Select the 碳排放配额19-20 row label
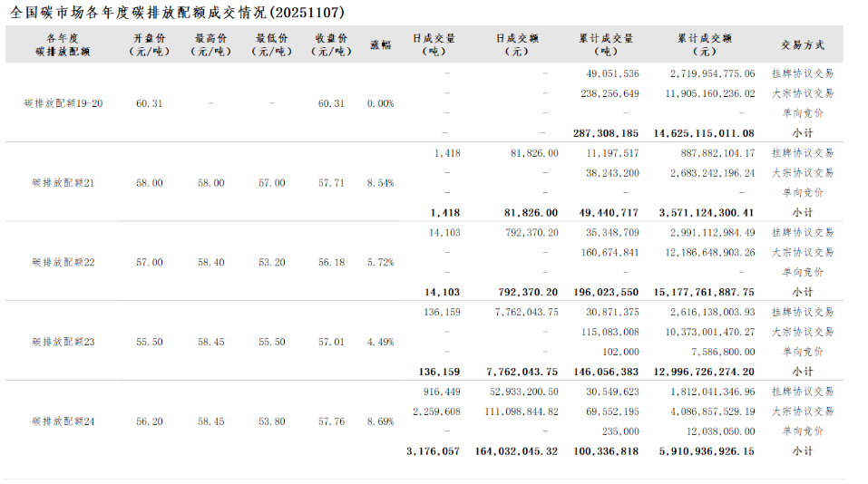Viewport: 868px width, 484px height. point(63,103)
